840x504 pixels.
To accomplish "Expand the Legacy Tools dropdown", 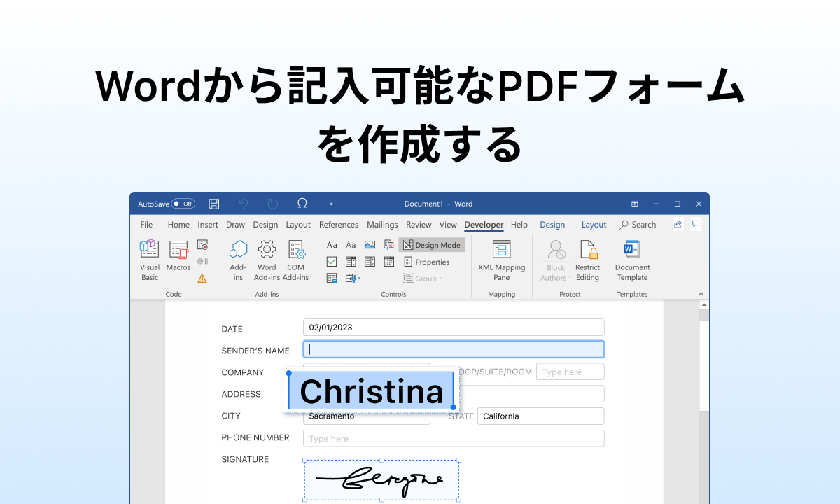I will [x=353, y=279].
